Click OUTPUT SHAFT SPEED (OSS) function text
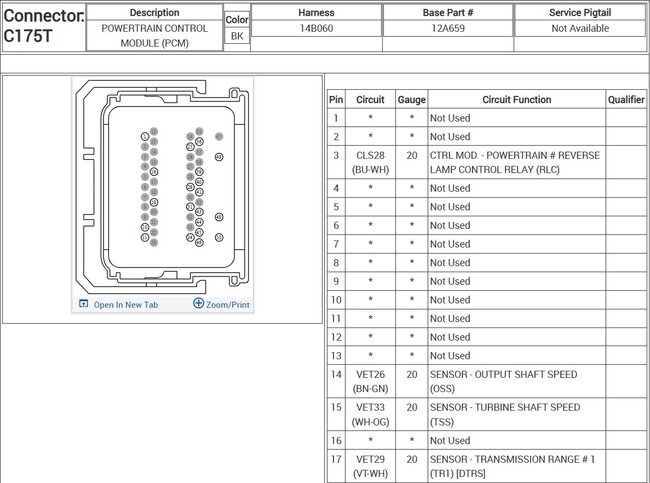 tap(503, 381)
